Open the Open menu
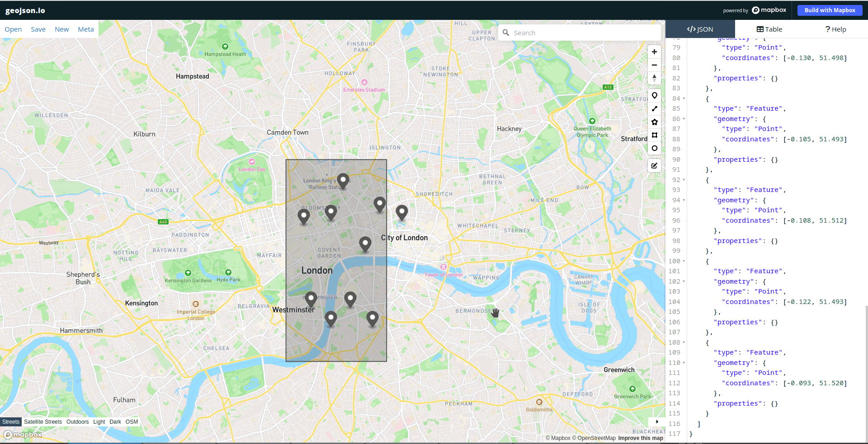868x444 pixels. 13,29
